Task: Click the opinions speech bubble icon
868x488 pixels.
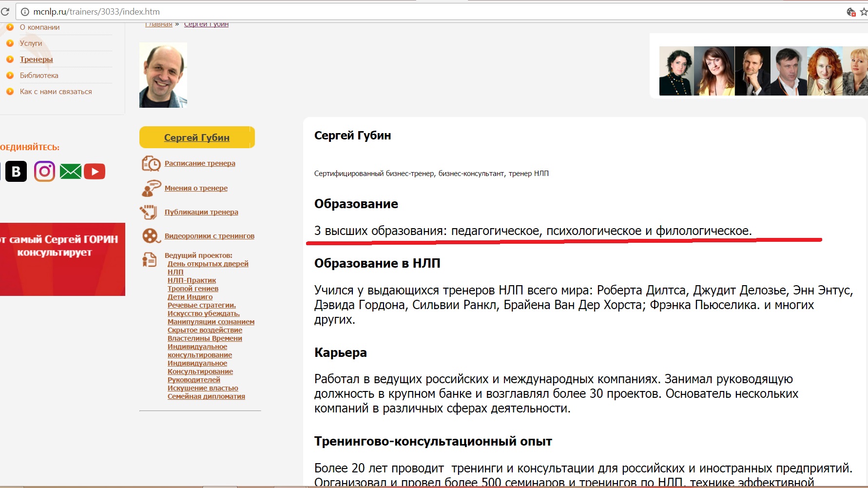Action: (151, 188)
